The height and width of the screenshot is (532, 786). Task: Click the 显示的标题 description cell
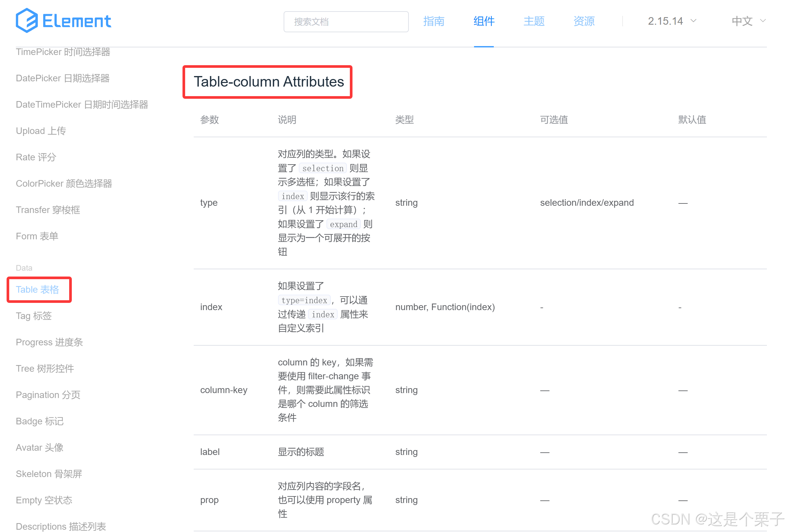(x=301, y=452)
